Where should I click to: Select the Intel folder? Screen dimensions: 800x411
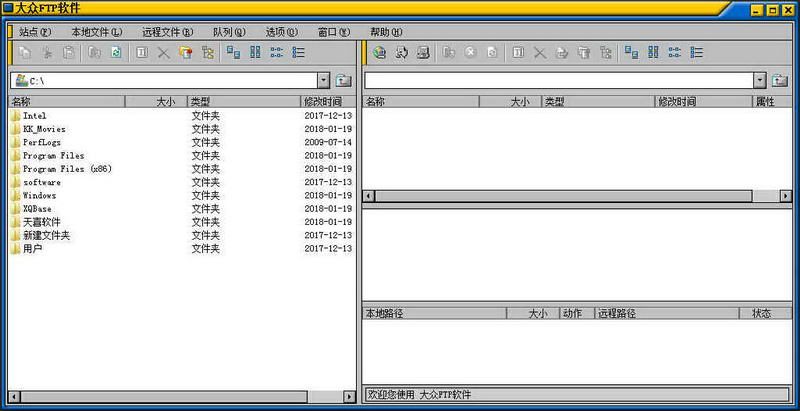coord(29,116)
